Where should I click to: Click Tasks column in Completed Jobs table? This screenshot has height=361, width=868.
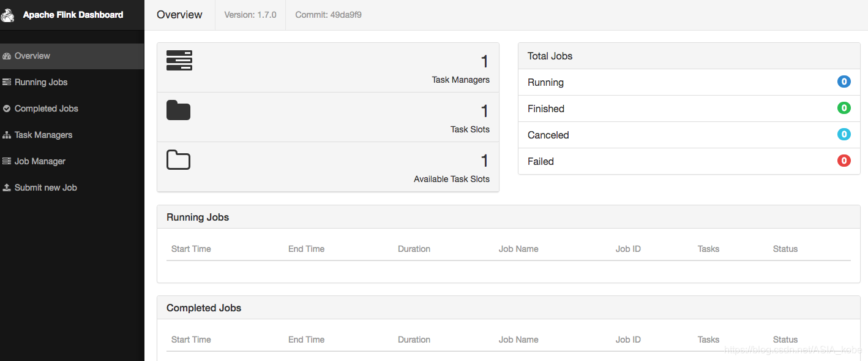pyautogui.click(x=708, y=340)
